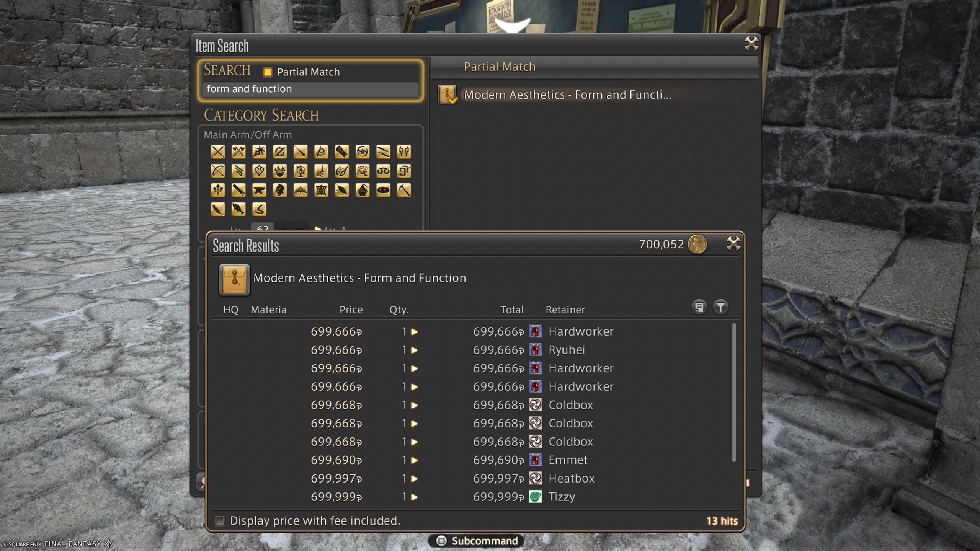Select the bow weapon category icon
The image size is (980, 551).
[x=219, y=171]
